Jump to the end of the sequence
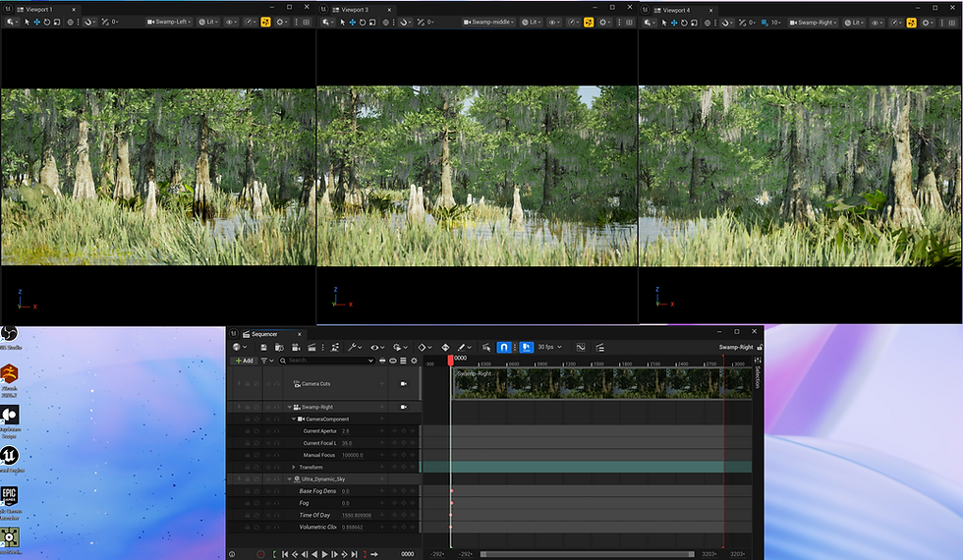The width and height of the screenshot is (963, 560). click(355, 554)
